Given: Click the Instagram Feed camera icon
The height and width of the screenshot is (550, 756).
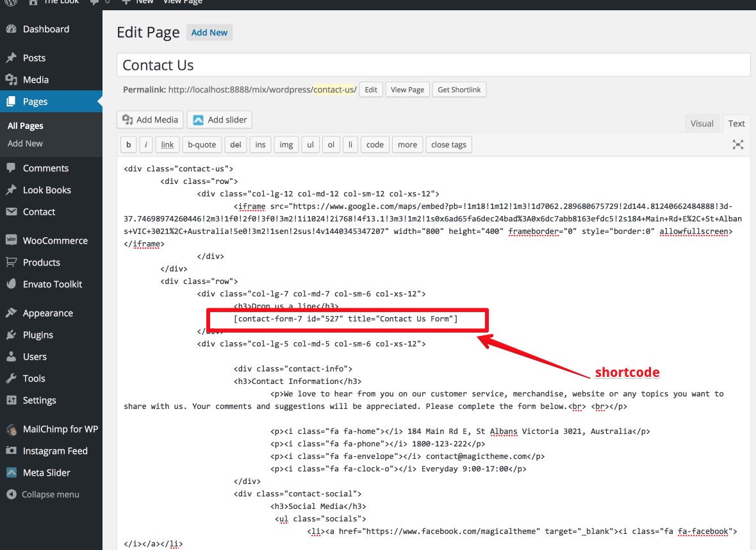Looking at the screenshot, I should (11, 451).
